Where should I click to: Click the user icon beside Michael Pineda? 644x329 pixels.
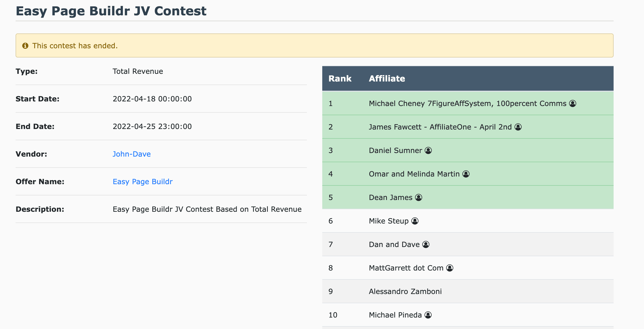pos(428,315)
